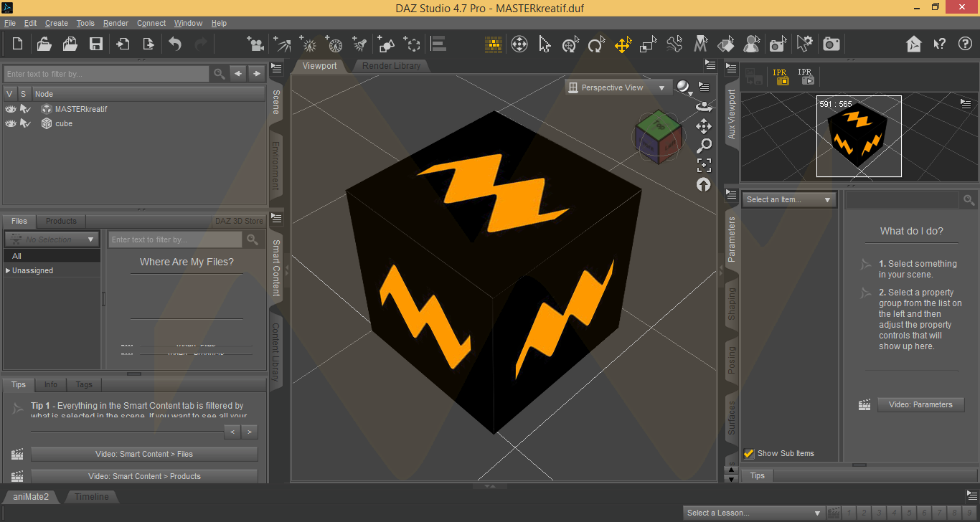Toggle visibility of MASTERkreatif node
This screenshot has width=980, height=522.
(x=11, y=109)
